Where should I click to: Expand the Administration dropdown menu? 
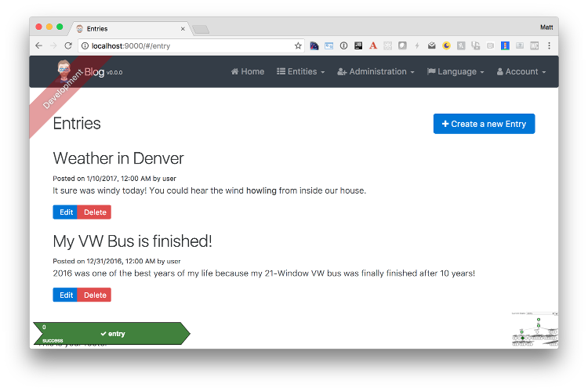(376, 71)
